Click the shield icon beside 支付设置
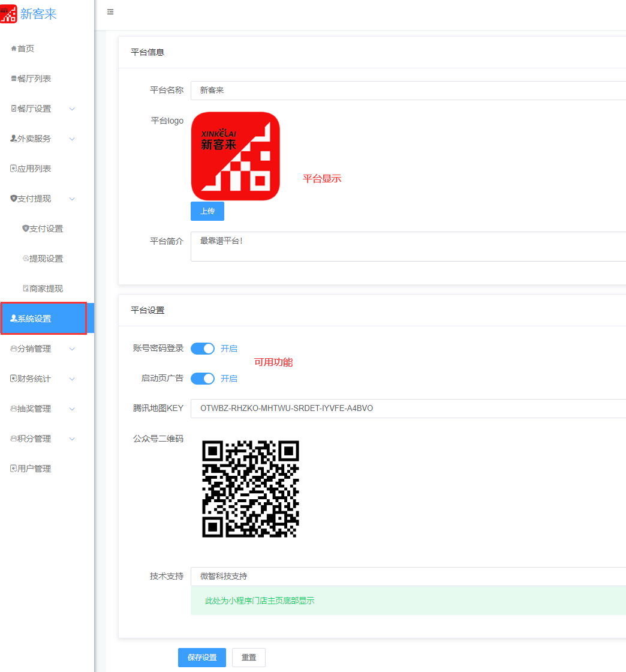The height and width of the screenshot is (672, 626). [x=26, y=229]
